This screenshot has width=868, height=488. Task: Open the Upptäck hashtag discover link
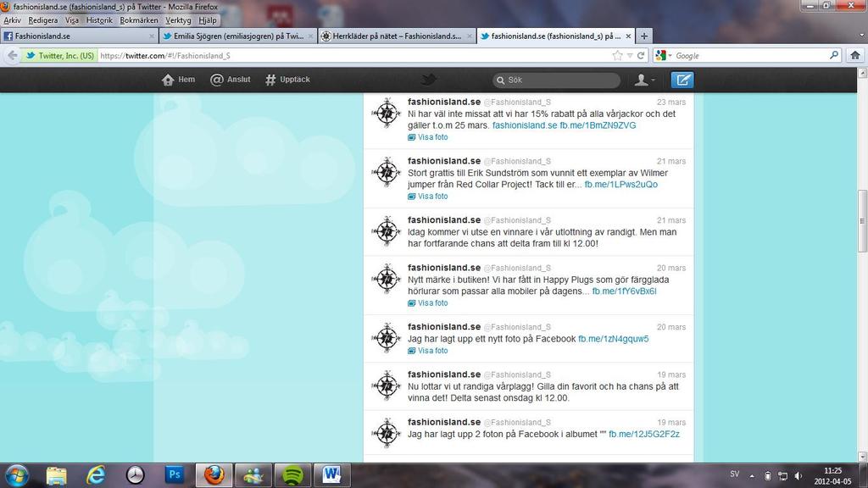coord(287,80)
